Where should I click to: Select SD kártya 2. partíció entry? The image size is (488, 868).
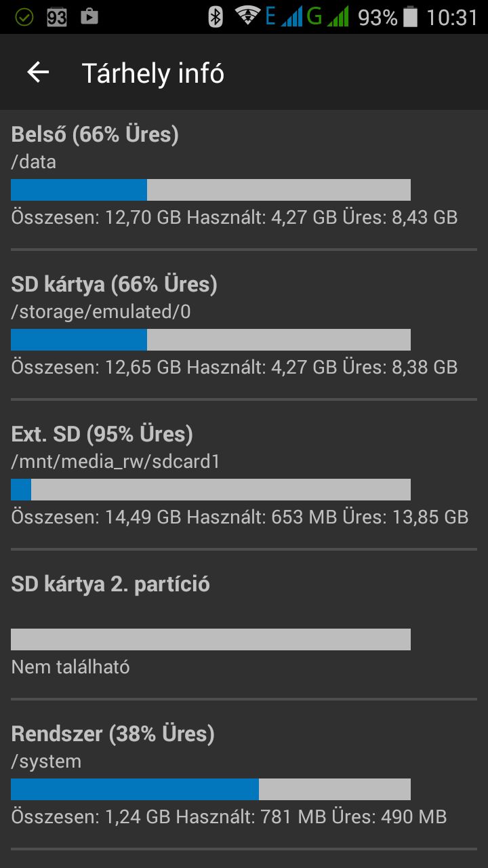click(x=244, y=624)
